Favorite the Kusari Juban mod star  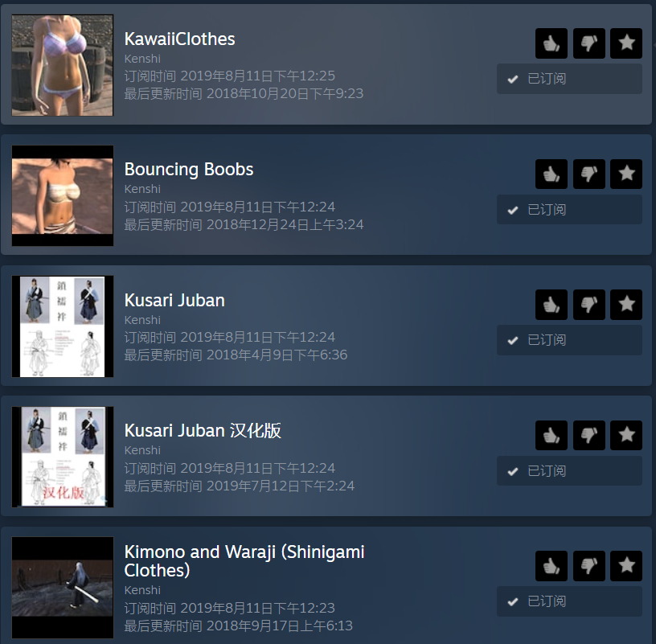tap(626, 305)
